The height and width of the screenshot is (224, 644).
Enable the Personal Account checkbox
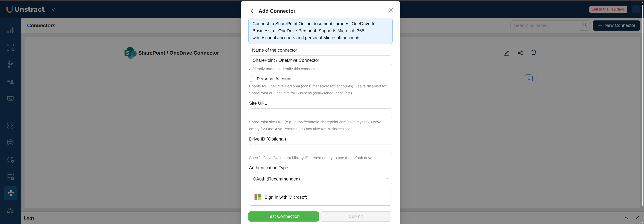[x=252, y=79]
